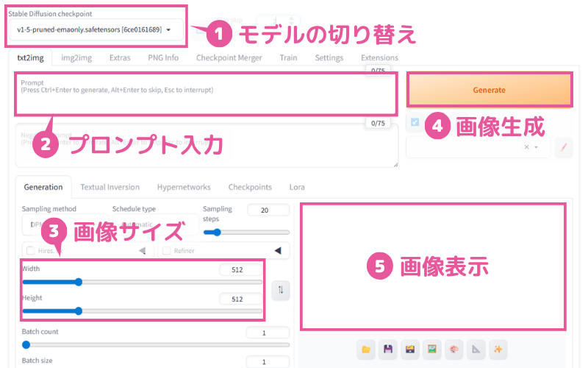This screenshot has width=588, height=368.
Task: Select the Generation sub-tab
Action: [x=43, y=187]
